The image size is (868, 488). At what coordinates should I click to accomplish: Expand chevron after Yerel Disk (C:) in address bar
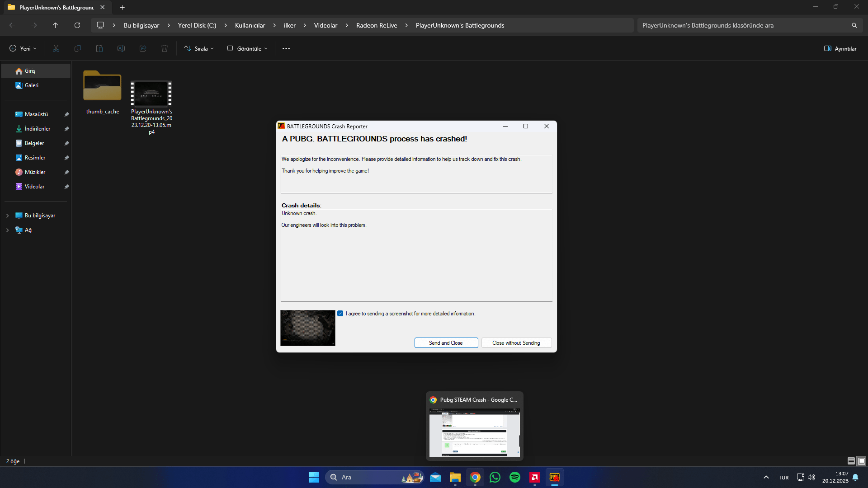tap(226, 25)
